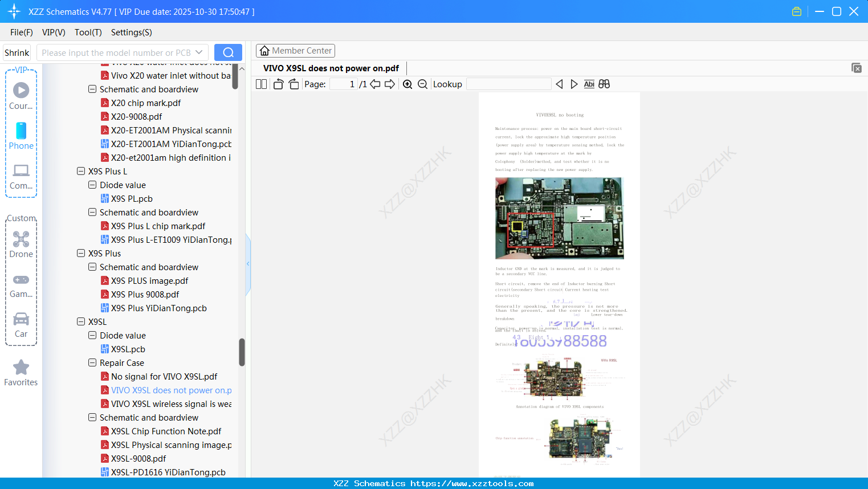The image size is (868, 489).
Task: Click the X20-ET2001AM YiDianTong.pcb file icon
Action: [x=105, y=144]
